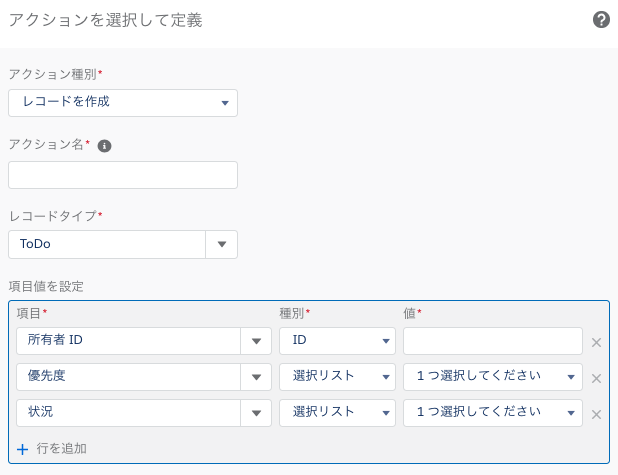
Task: Open 選択リスト type dropdown in 状況 row
Action: (337, 413)
